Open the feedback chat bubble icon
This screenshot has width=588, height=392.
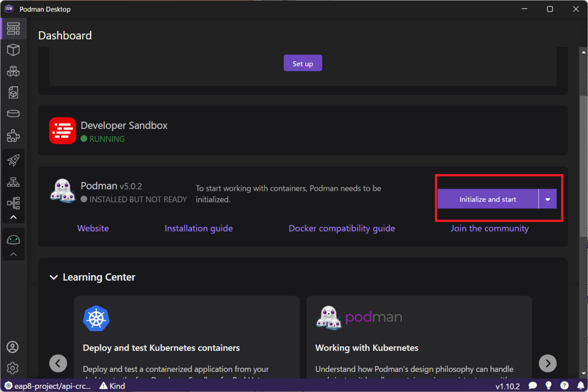tap(533, 386)
